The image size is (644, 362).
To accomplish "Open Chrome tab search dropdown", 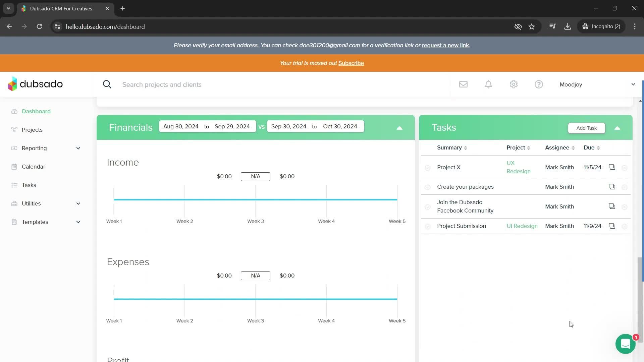I will 8,8.
